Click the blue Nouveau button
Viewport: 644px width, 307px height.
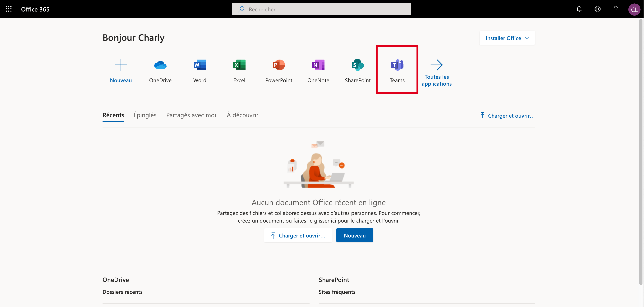[355, 235]
